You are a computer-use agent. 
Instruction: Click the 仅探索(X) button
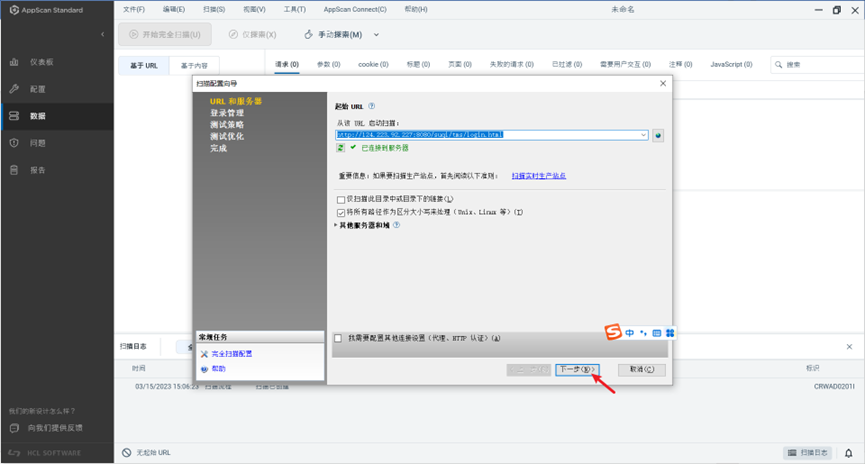(x=253, y=34)
